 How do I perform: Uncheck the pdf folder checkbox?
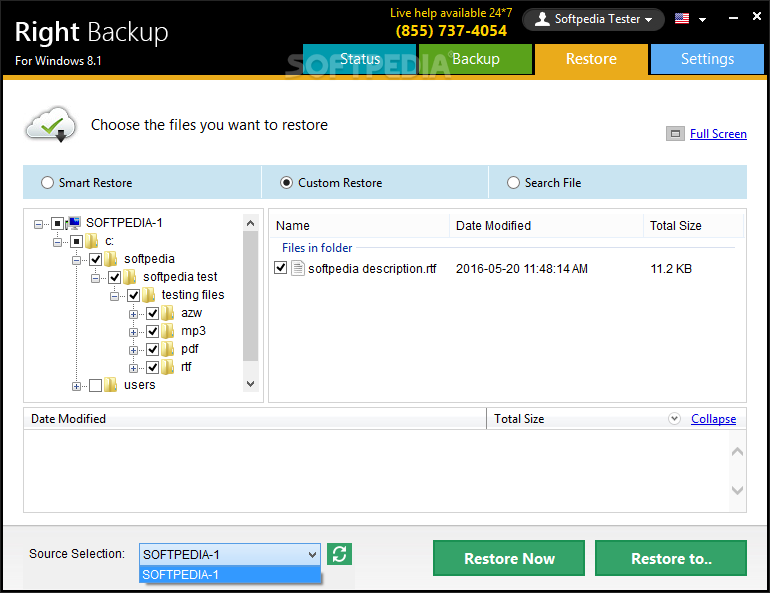point(152,350)
